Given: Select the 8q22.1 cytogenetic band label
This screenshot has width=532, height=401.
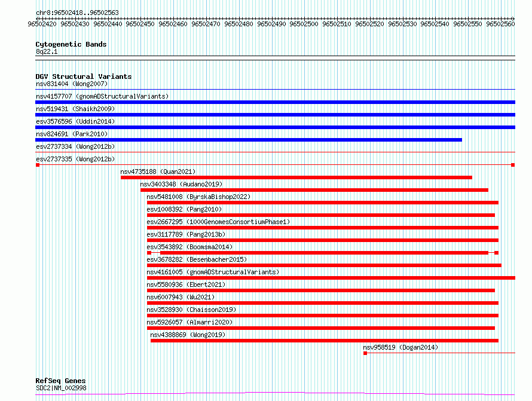Looking at the screenshot, I should (47, 51).
